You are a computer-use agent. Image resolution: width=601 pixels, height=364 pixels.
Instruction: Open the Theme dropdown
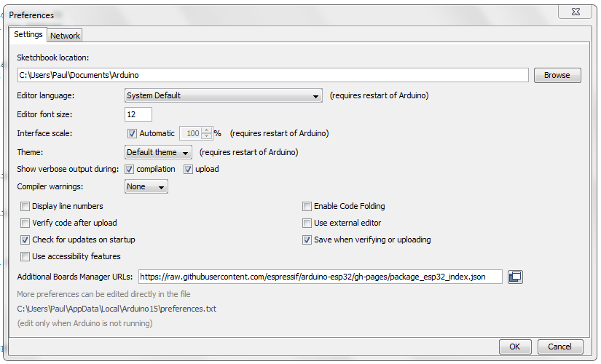158,152
